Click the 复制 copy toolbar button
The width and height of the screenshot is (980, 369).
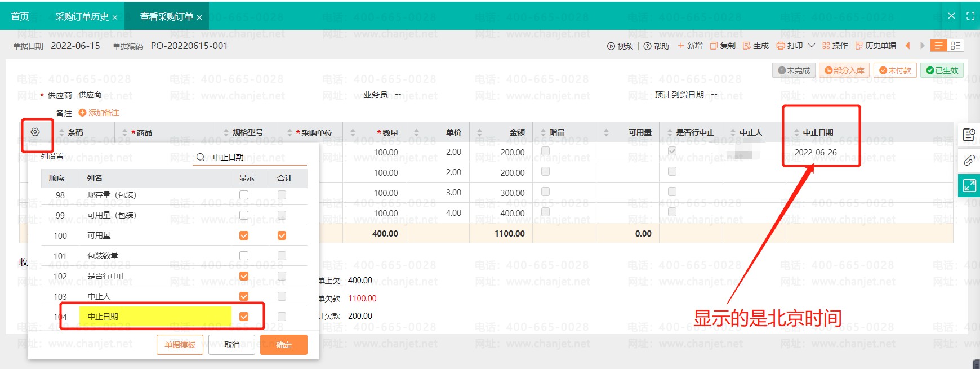tap(723, 46)
